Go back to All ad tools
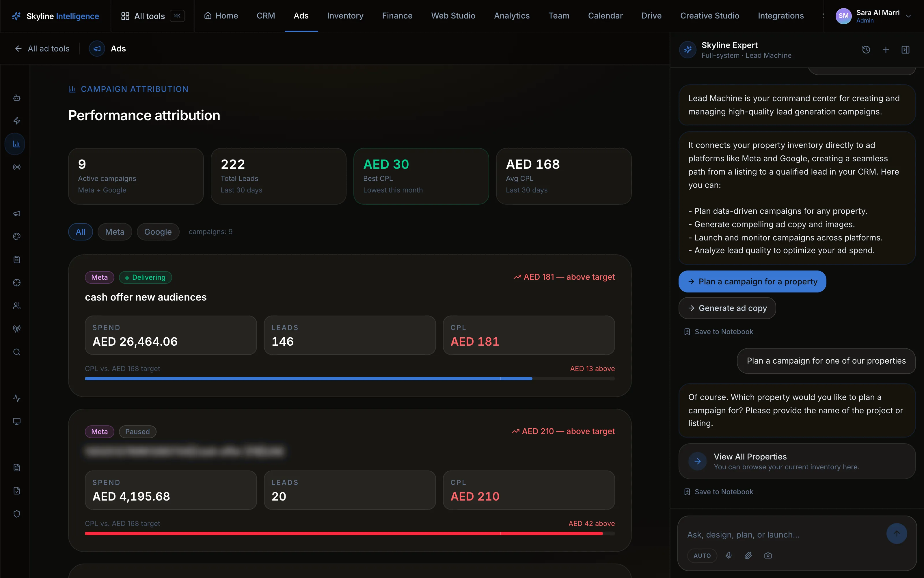 42,49
